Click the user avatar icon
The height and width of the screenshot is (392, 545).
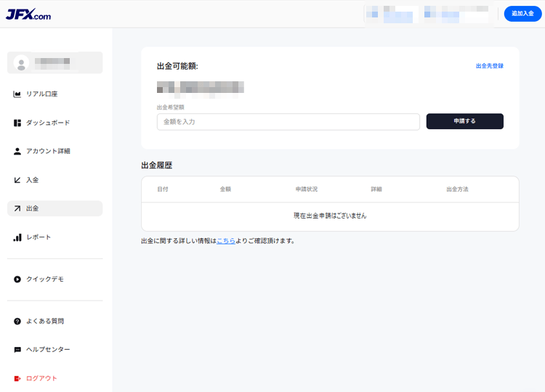(21, 63)
